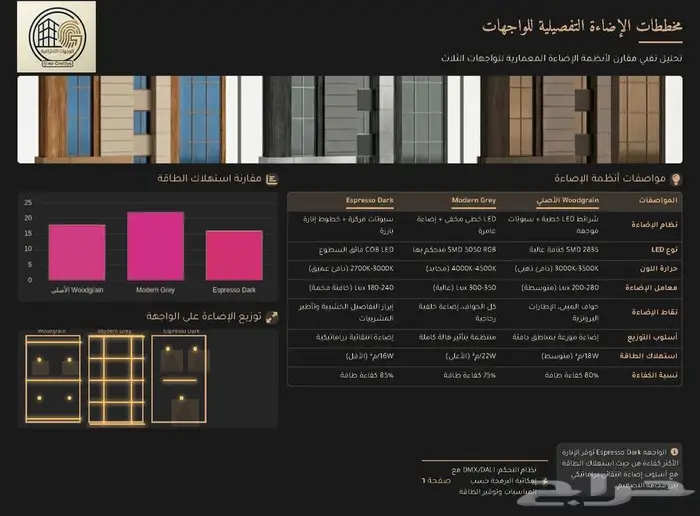Click the 3000K-3500K color temperature cell
This screenshot has height=516, width=700.
[557, 269]
